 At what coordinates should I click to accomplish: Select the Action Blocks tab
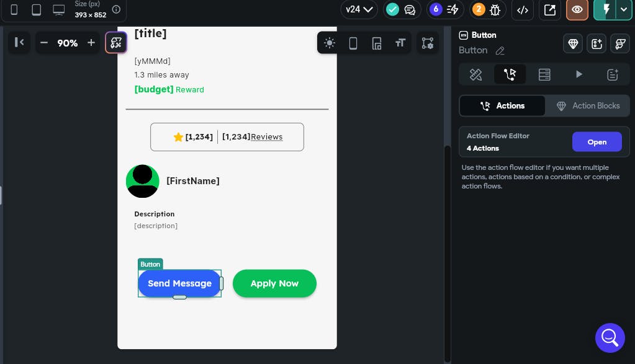coord(587,105)
